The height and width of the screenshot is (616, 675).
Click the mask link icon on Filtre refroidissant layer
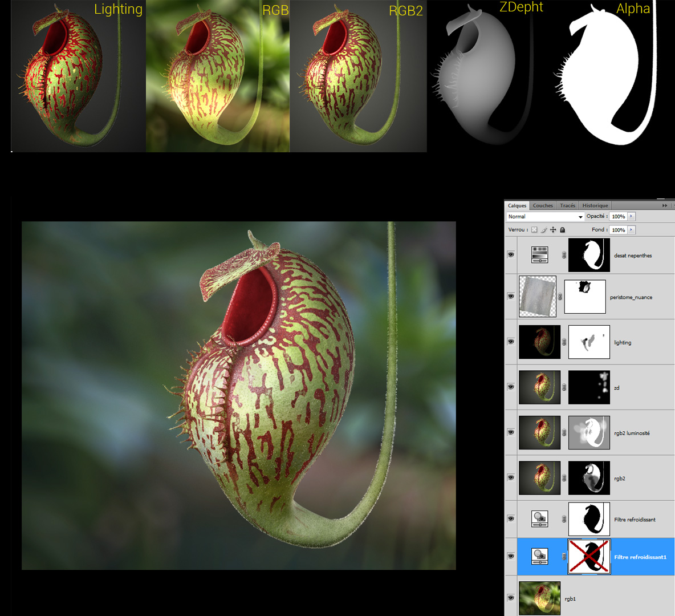[x=564, y=519]
